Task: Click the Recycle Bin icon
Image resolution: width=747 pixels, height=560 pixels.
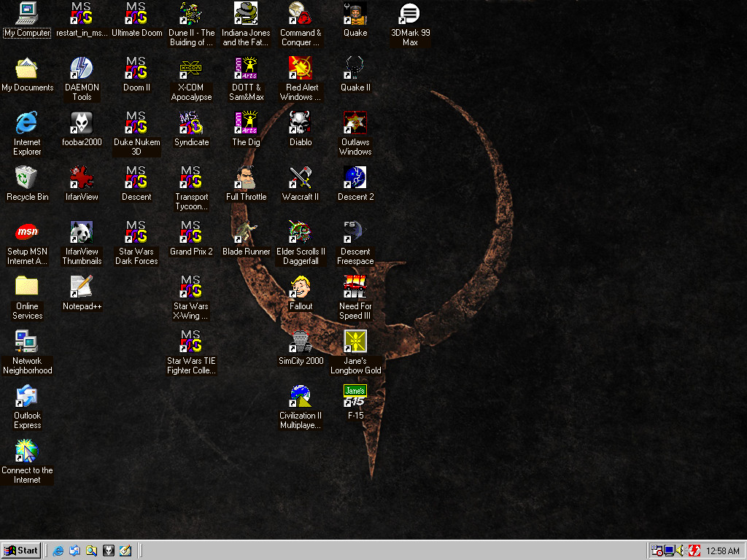Action: click(27, 178)
